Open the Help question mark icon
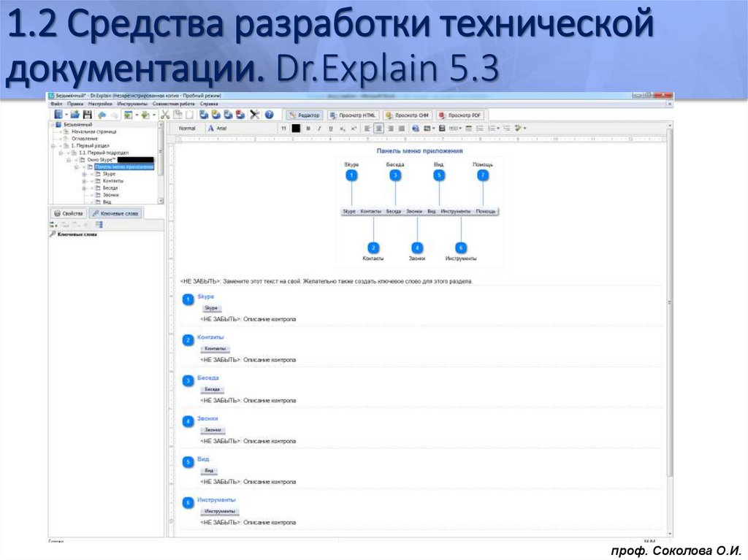The height and width of the screenshot is (560, 748). tap(269, 115)
